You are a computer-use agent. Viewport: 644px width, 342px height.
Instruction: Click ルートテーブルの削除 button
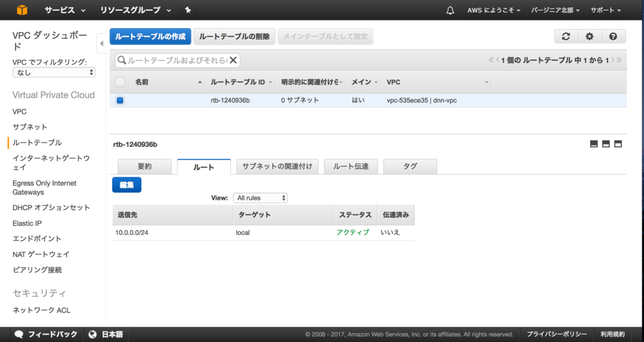[235, 36]
